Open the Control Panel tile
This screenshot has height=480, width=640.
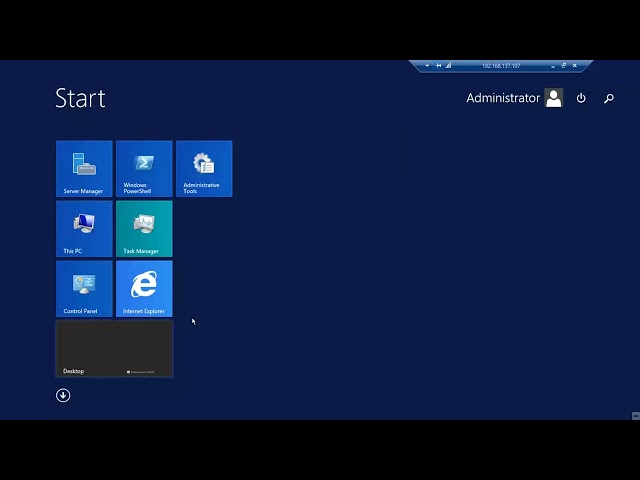84,289
